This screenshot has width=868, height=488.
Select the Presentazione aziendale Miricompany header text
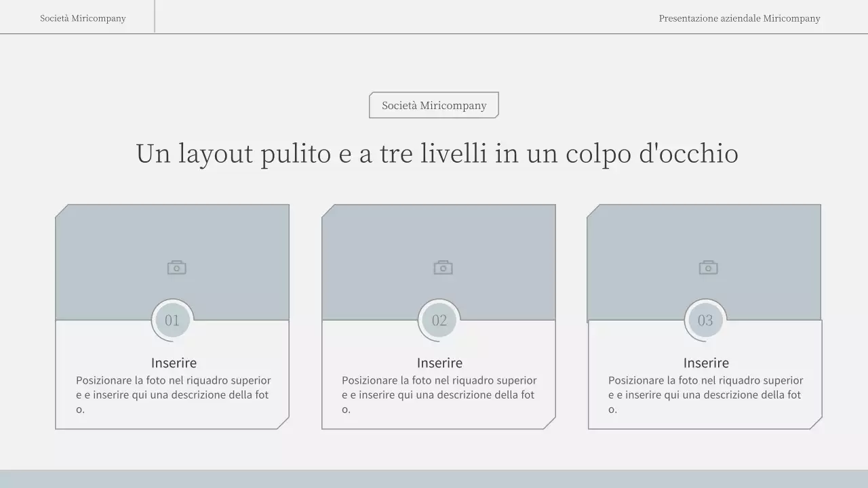coord(739,18)
